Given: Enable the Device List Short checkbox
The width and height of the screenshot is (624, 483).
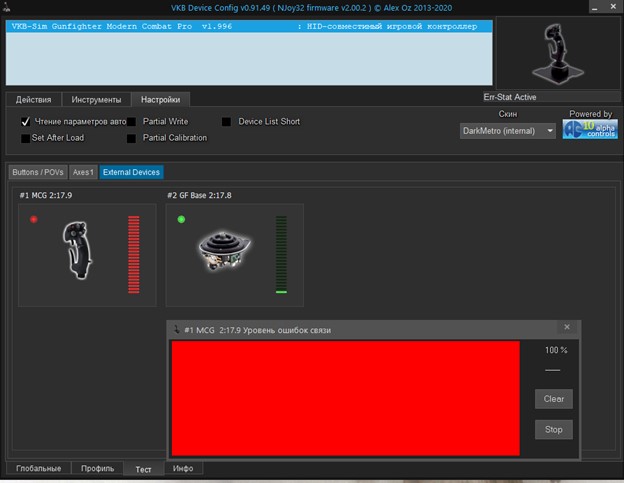Looking at the screenshot, I should pyautogui.click(x=226, y=122).
